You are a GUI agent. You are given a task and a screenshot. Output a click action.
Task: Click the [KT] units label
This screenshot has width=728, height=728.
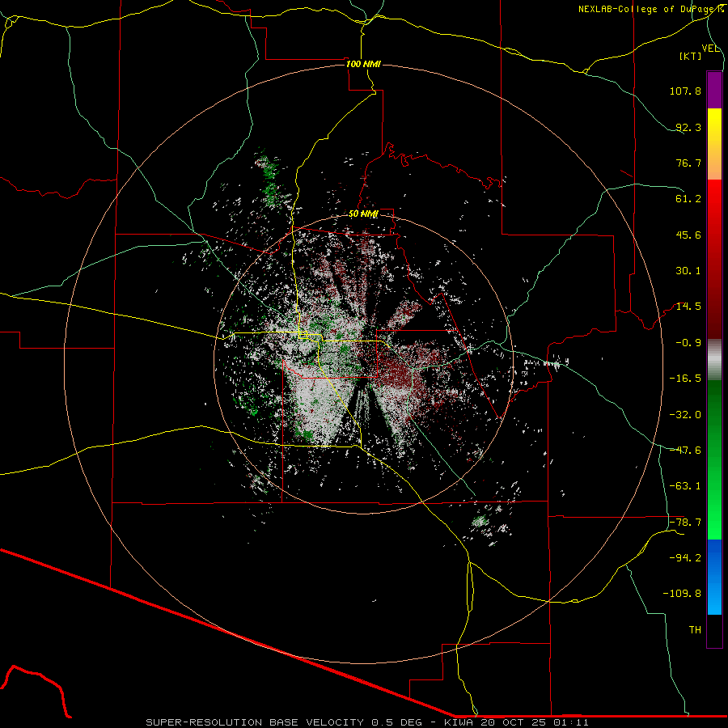coord(690,56)
